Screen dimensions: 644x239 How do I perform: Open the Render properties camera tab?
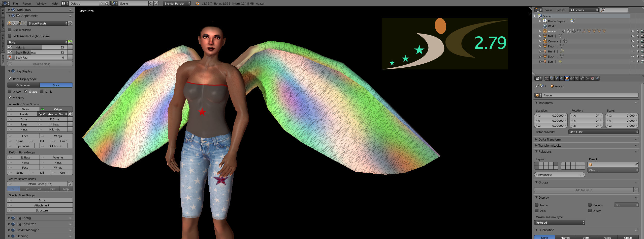click(x=547, y=78)
